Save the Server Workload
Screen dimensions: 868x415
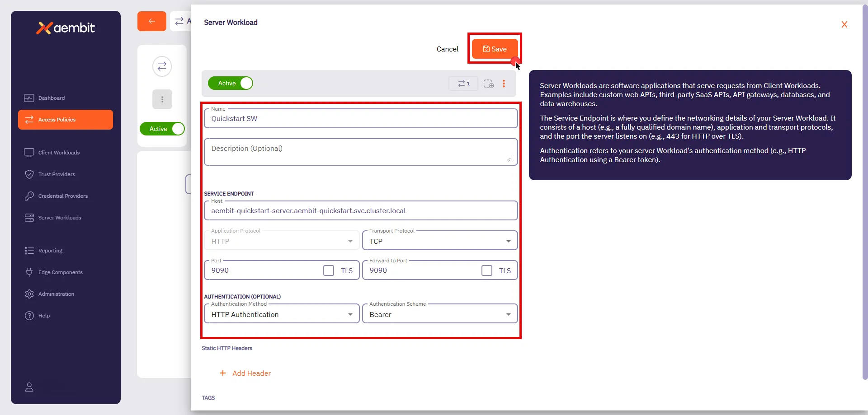click(495, 49)
